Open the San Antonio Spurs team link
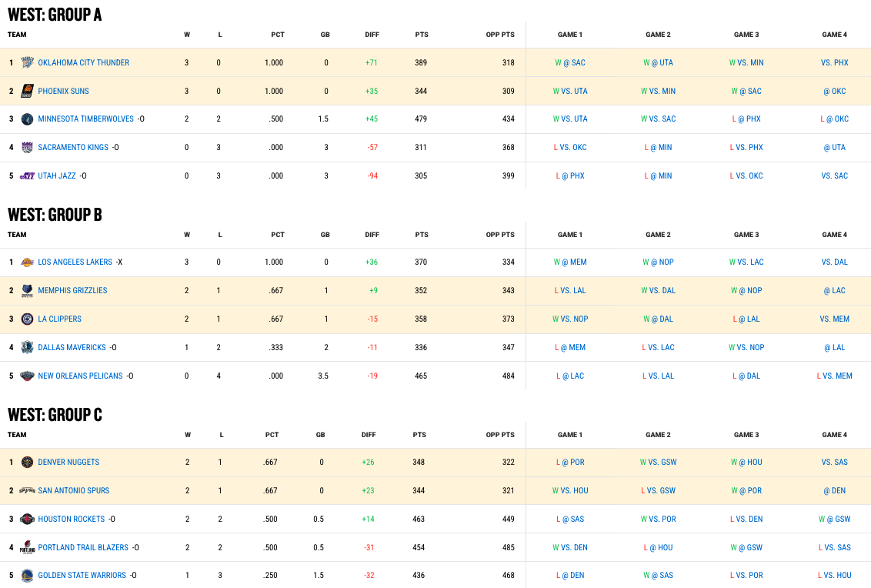The image size is (871, 588). [73, 490]
